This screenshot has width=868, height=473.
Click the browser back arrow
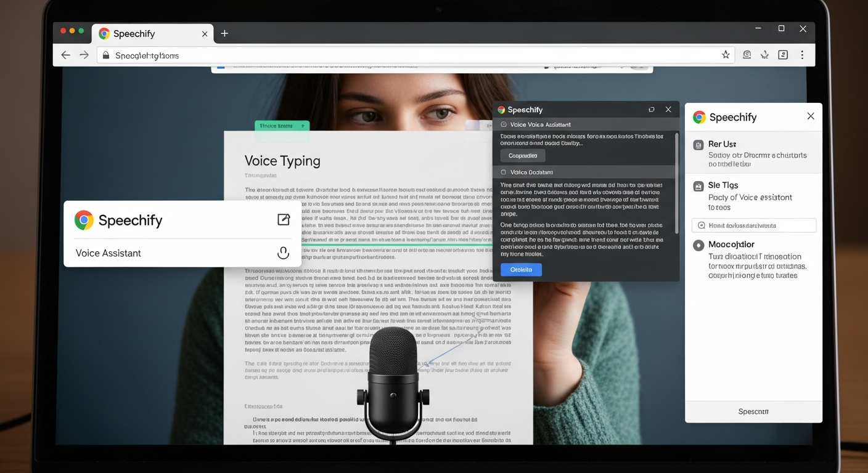point(65,55)
